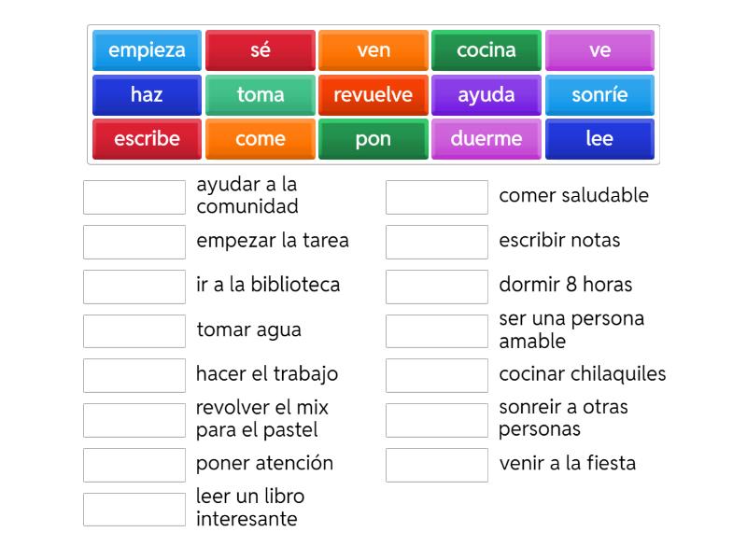747x560 pixels.
Task: Pick the green 'pon' tile
Action: click(x=373, y=139)
